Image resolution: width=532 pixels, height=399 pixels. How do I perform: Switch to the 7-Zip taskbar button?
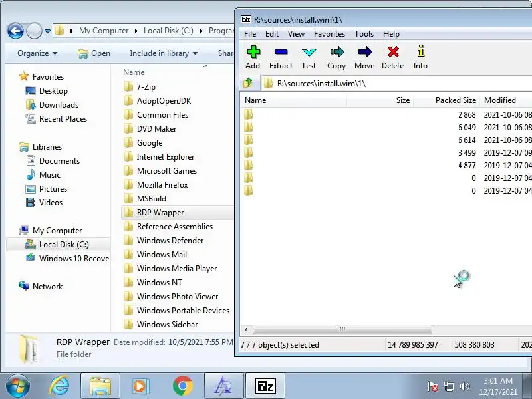(x=265, y=386)
